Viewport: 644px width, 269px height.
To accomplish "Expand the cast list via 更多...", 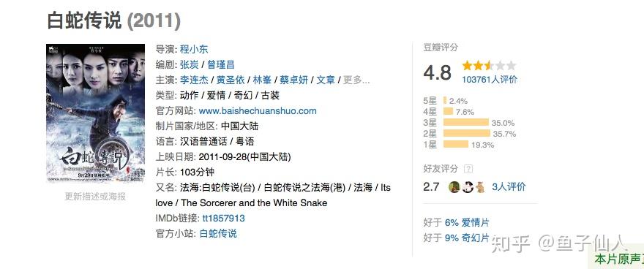I will 356,80.
